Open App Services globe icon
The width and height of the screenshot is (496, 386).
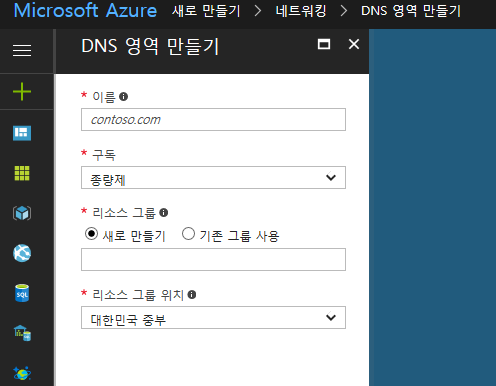click(22, 253)
